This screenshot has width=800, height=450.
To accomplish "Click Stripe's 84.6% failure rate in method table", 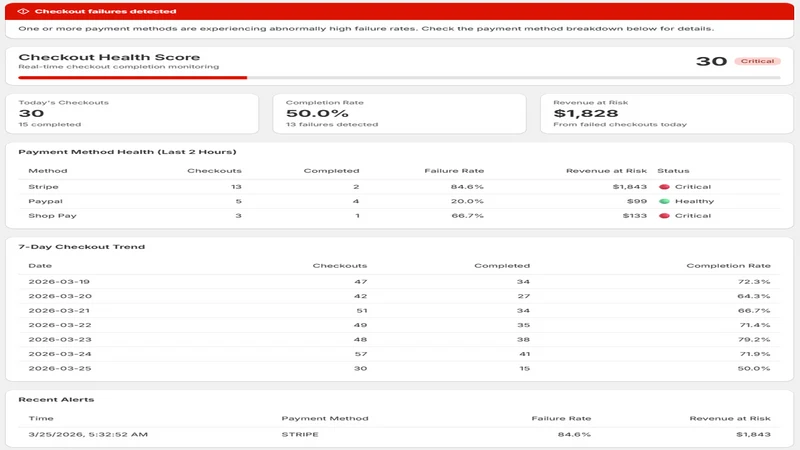I will point(467,187).
